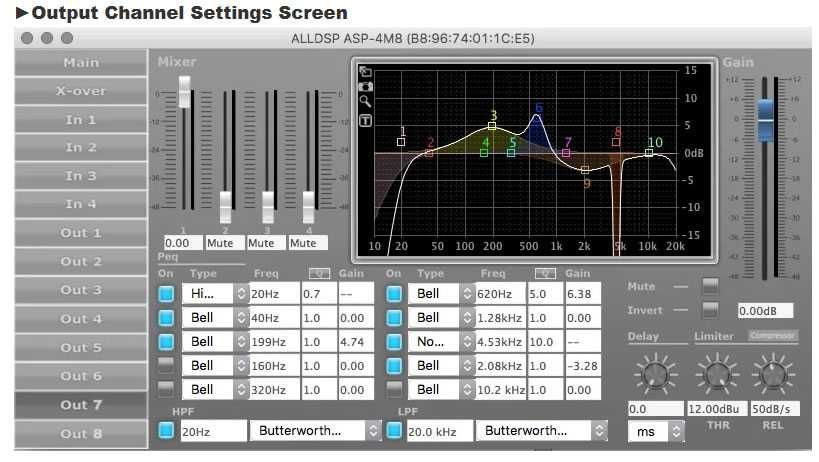Toggle the Invert polarity button
The width and height of the screenshot is (819, 462).
[x=710, y=310]
